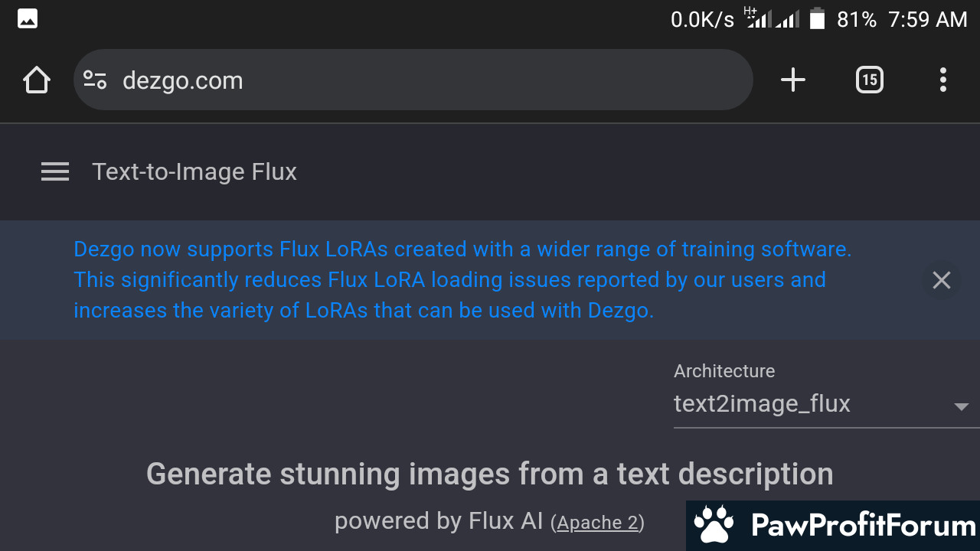Open the tab switcher showing 15
This screenshot has width=980, height=551.
[x=869, y=80]
